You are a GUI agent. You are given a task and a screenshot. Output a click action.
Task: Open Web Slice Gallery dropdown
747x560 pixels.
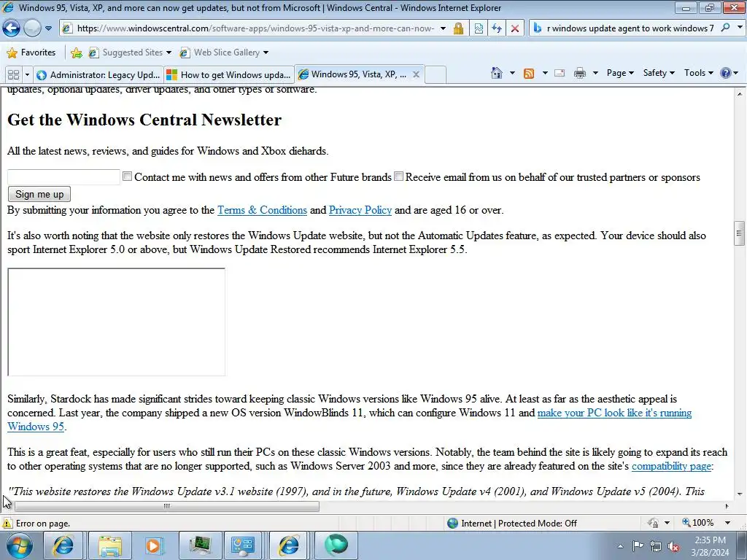224,52
